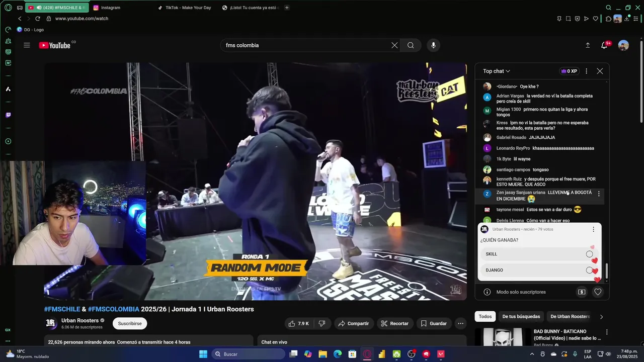Like the video with thumbs up

click(x=299, y=323)
